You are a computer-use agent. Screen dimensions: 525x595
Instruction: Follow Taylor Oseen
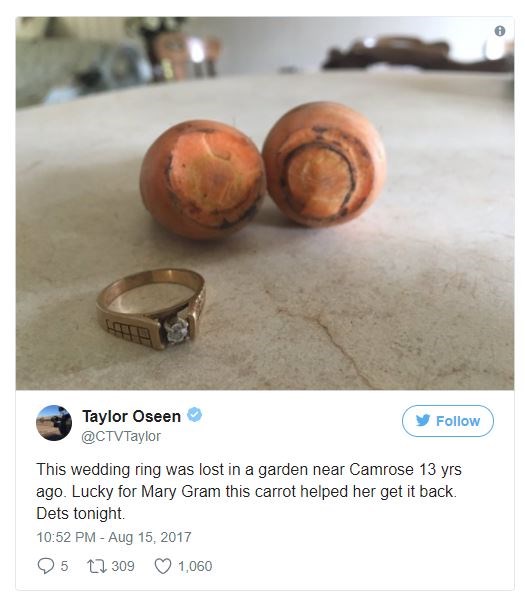click(x=448, y=421)
